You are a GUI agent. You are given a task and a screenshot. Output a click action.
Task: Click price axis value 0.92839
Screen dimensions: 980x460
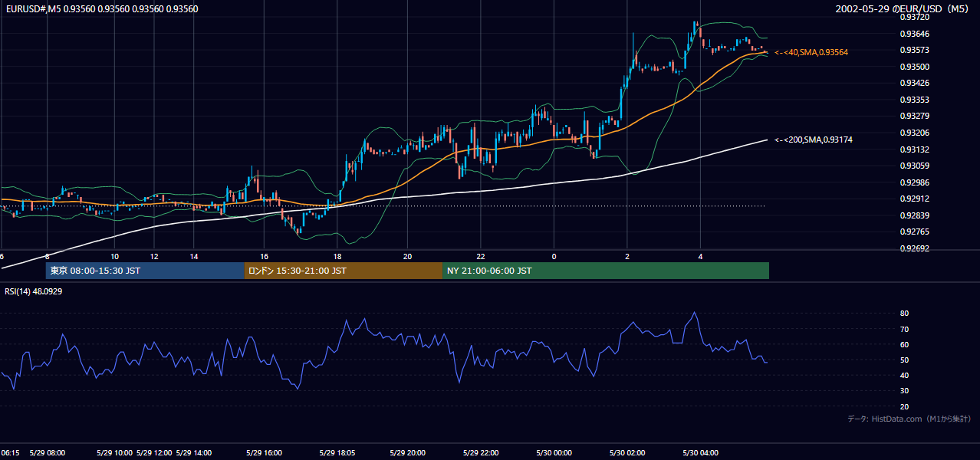click(x=915, y=215)
